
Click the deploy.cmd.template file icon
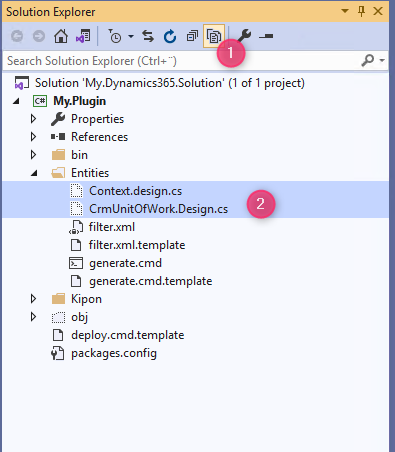click(x=58, y=335)
